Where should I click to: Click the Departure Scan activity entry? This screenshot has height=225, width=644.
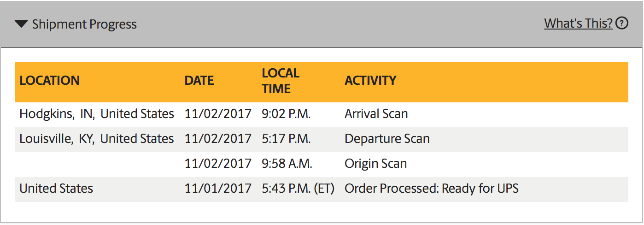coord(387,139)
